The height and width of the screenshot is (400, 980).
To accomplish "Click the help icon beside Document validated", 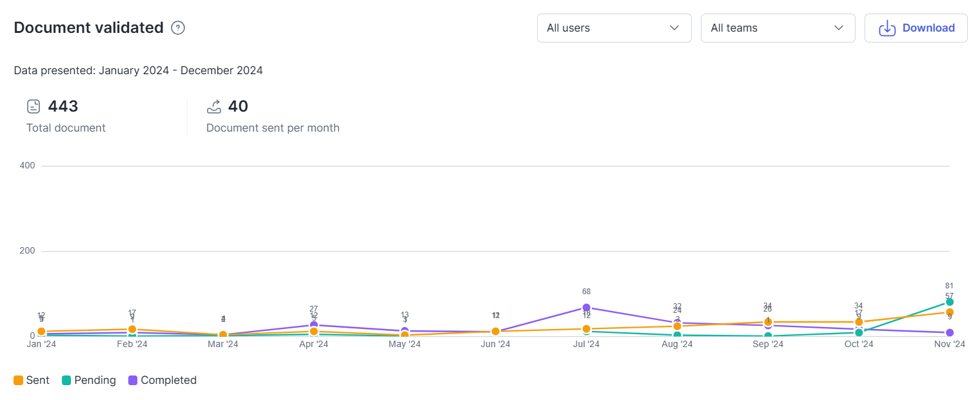I will 178,28.
